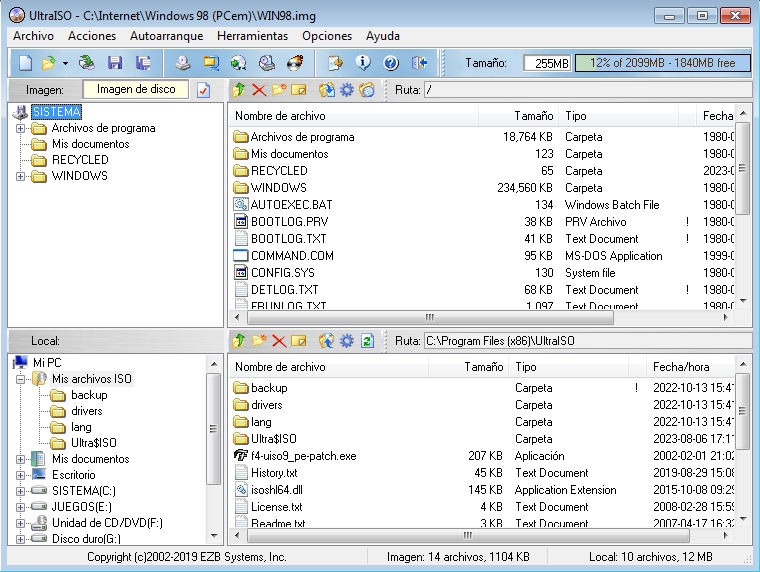
Task: Sort local list by Tamaño column
Action: [x=468, y=367]
